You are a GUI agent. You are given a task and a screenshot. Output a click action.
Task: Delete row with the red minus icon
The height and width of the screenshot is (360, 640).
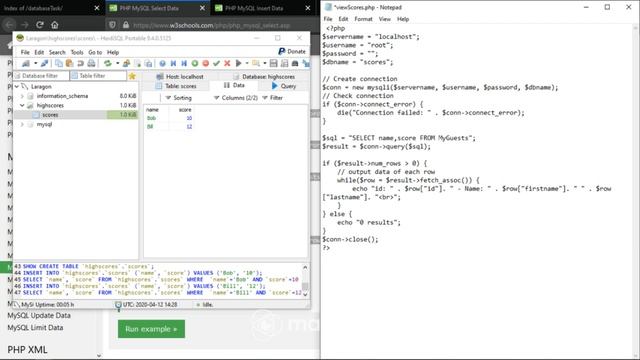click(206, 63)
